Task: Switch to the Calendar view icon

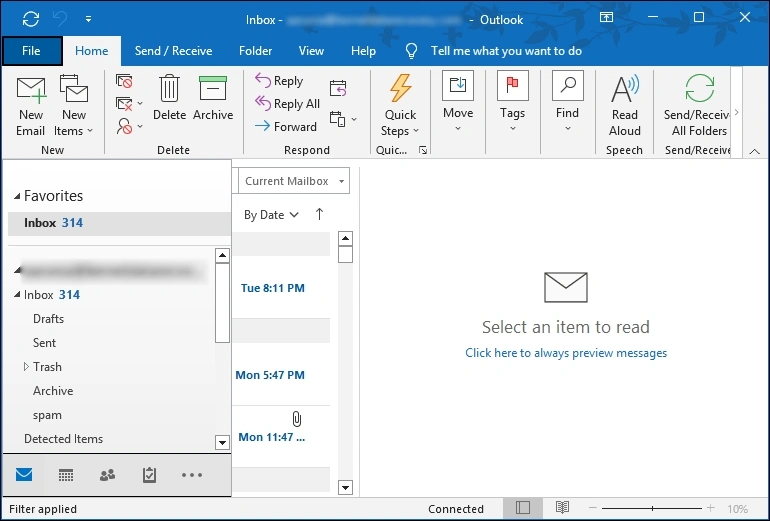Action: pyautogui.click(x=66, y=475)
